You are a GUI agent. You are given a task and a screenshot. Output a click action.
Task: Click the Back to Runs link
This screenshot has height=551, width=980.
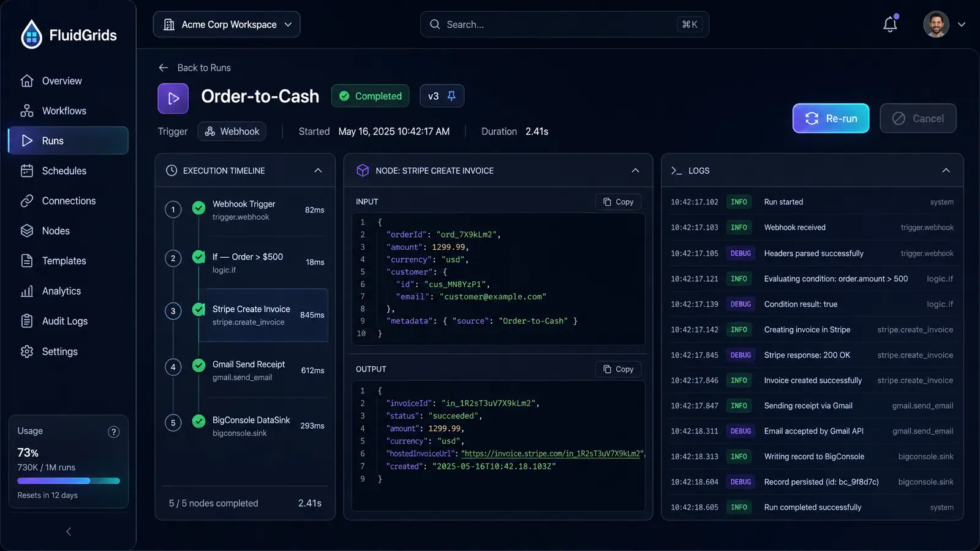pyautogui.click(x=195, y=68)
